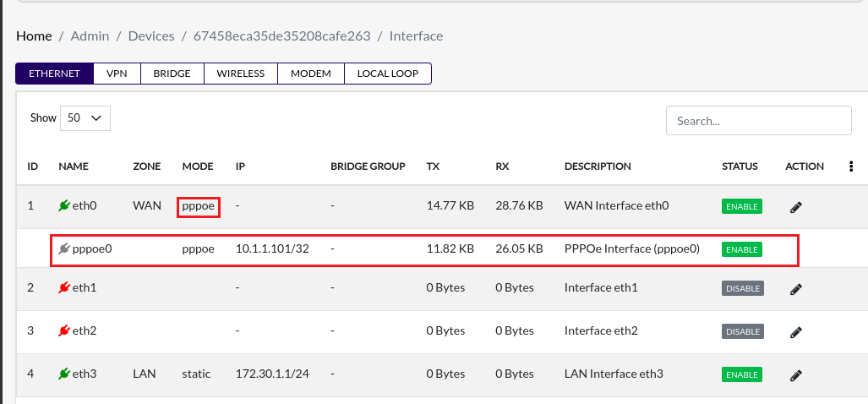Click the pppoe0 interface name
The image size is (868, 404).
point(92,249)
